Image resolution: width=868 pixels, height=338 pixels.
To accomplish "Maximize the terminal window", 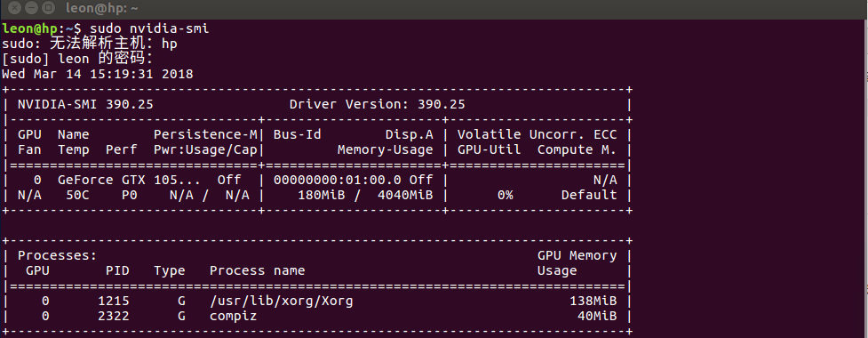I will click(48, 8).
